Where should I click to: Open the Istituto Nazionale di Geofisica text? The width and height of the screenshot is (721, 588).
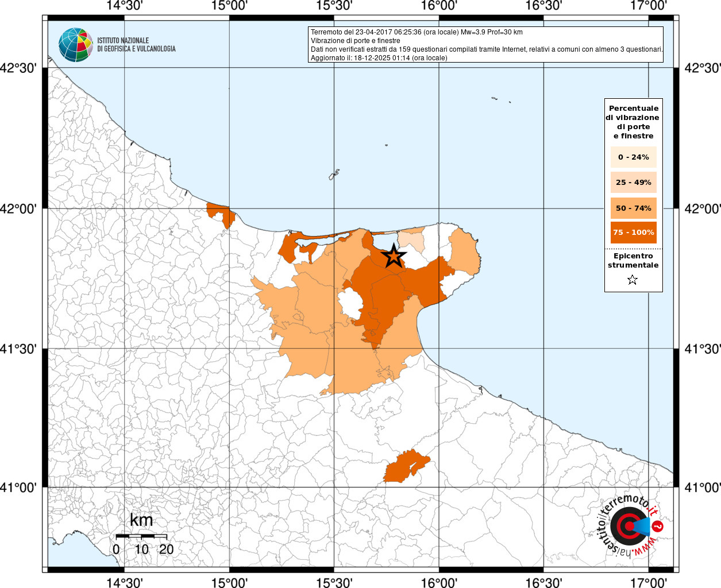coord(136,45)
